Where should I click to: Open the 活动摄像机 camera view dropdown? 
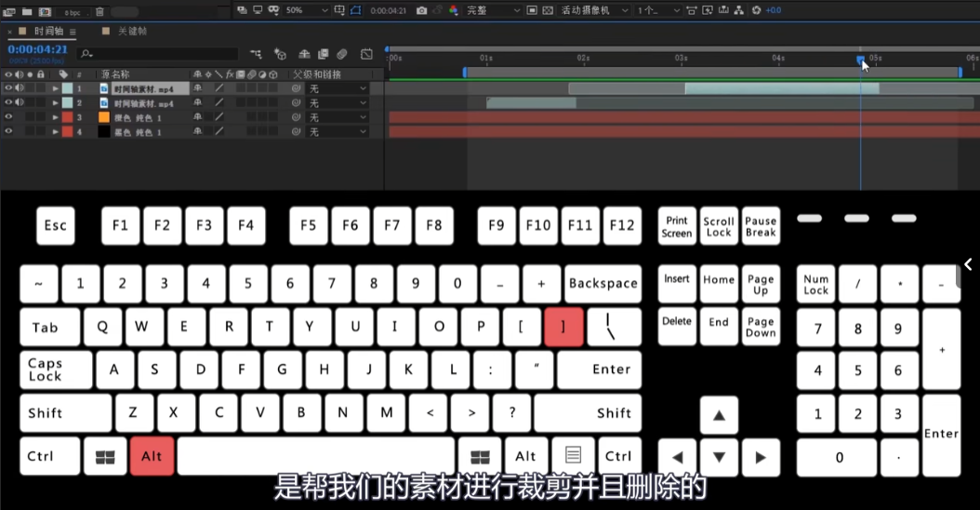tap(594, 10)
